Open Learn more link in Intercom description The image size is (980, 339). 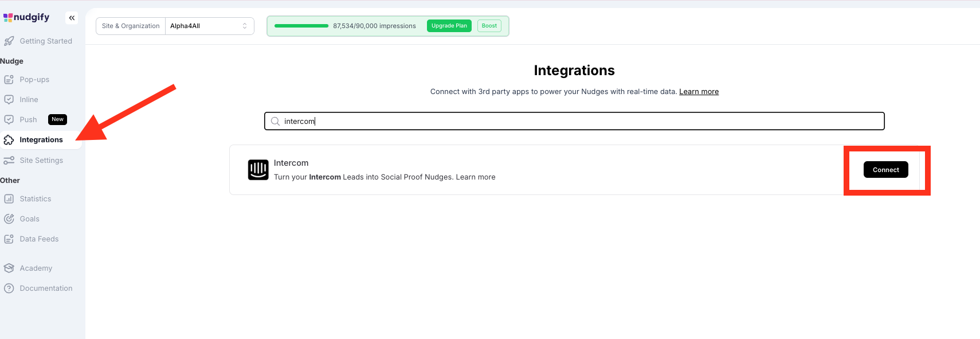[x=475, y=177]
